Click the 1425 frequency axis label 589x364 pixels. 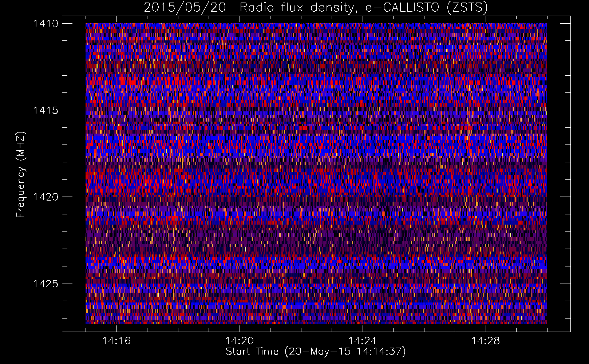coord(46,284)
